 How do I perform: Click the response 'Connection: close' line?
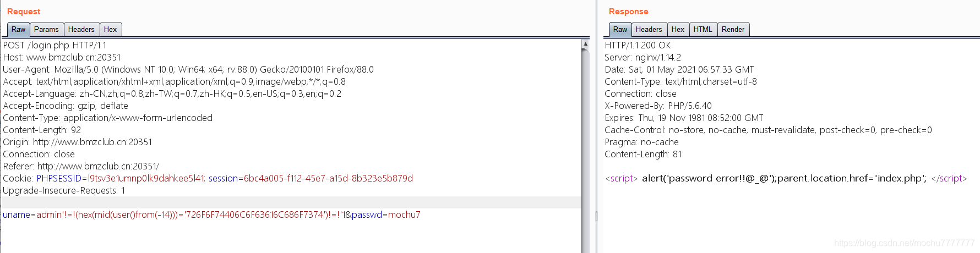click(x=640, y=94)
